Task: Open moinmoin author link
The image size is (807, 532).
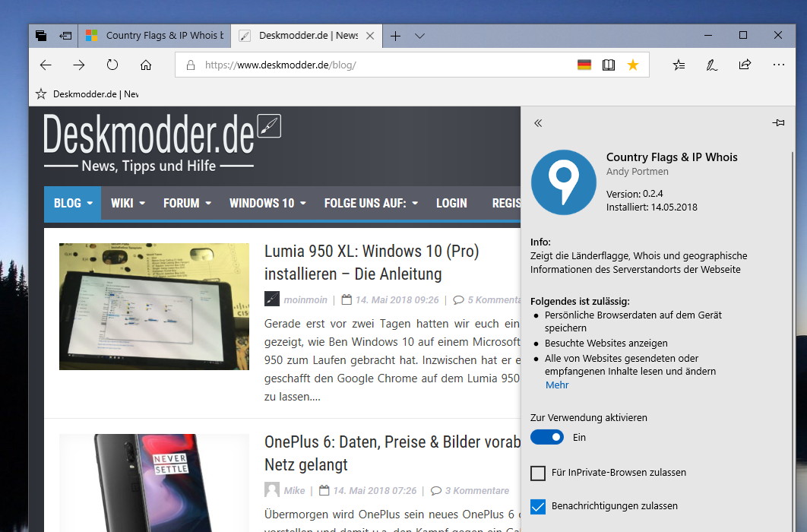Action: [305, 300]
